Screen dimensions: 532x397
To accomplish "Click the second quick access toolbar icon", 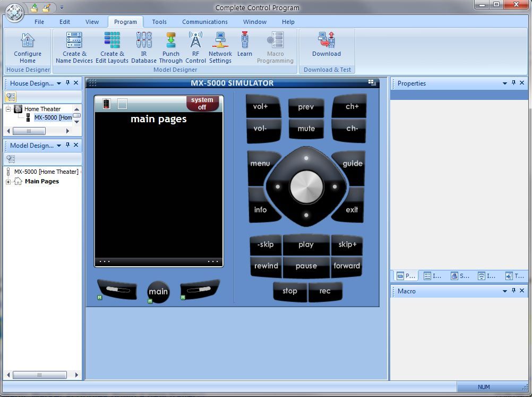I will [47, 7].
